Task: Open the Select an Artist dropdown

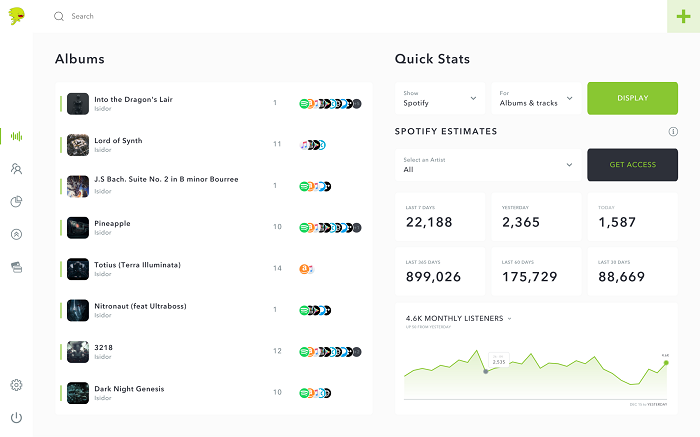Action: pyautogui.click(x=487, y=165)
